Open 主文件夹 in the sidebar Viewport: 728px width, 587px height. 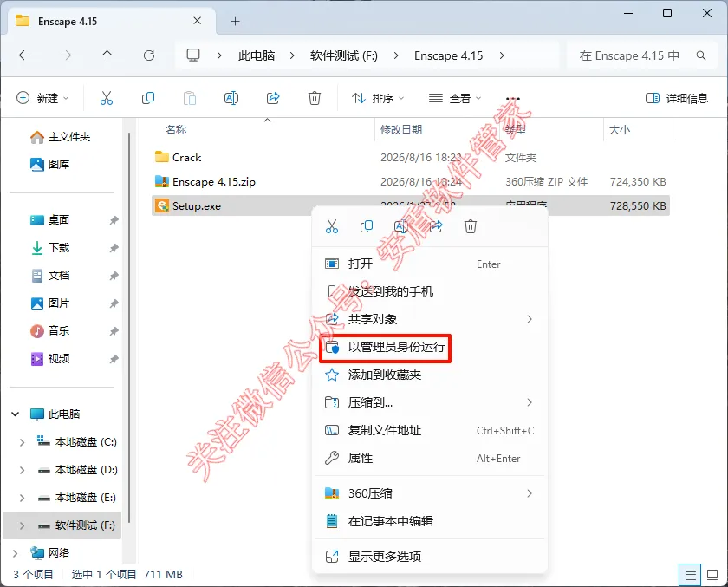[x=61, y=137]
